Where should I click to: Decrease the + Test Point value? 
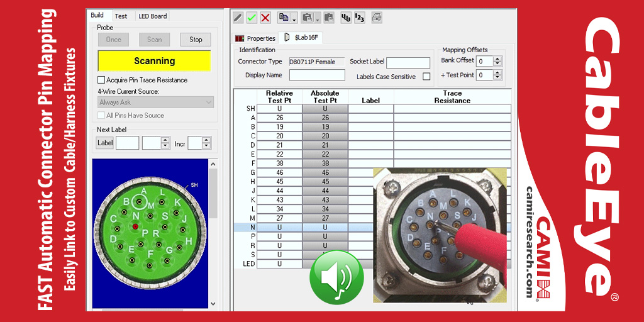pyautogui.click(x=497, y=78)
